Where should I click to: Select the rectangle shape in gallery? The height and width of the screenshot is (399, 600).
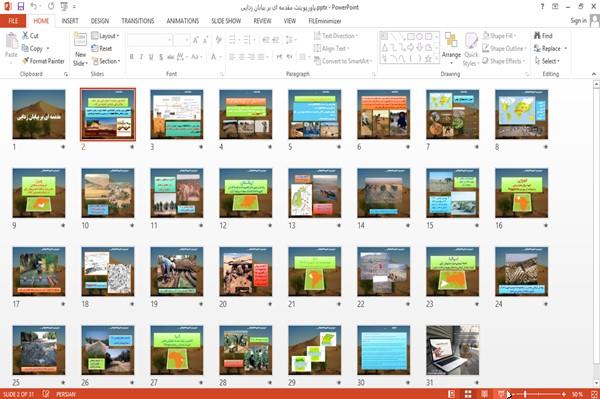pyautogui.click(x=411, y=37)
